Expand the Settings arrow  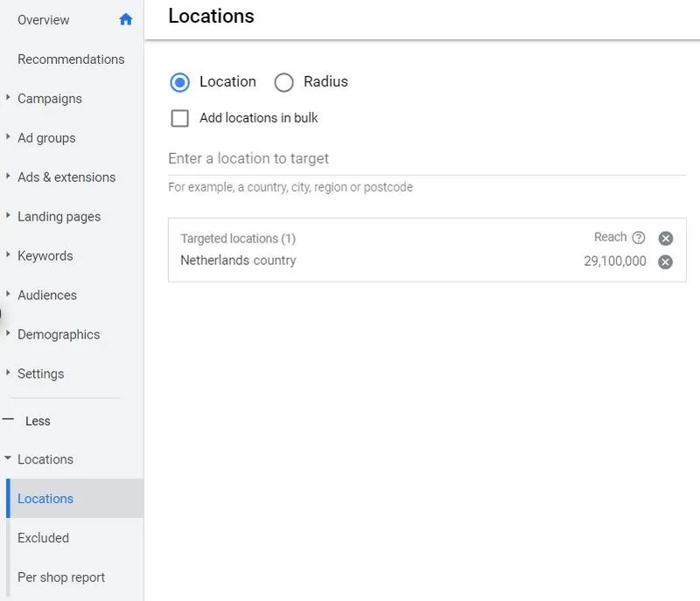8,372
